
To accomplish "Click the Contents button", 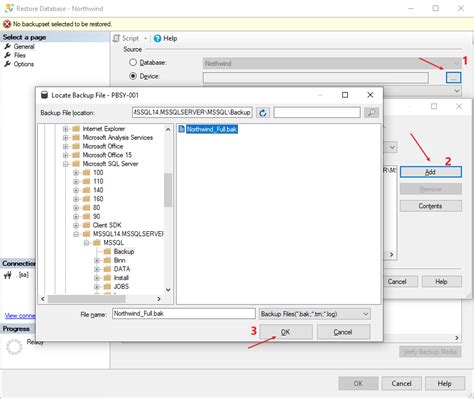I will (x=431, y=206).
